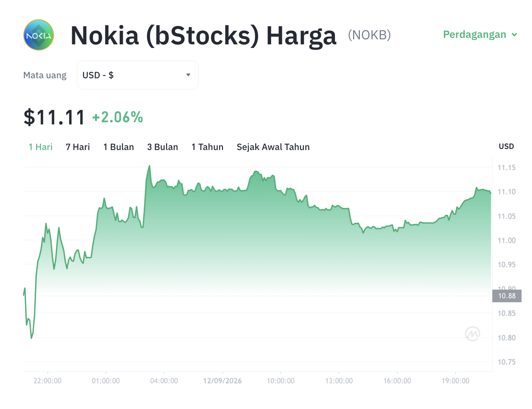532x409 pixels.
Task: Switch chart to 1 Bulan
Action: click(119, 147)
